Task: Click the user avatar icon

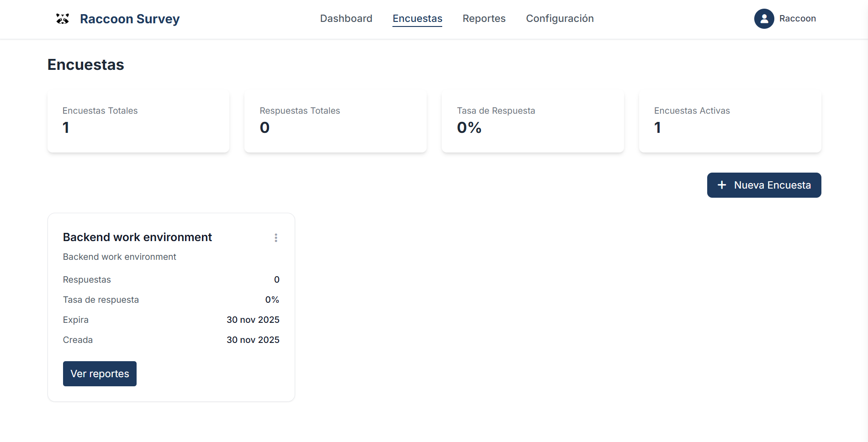Action: pos(764,19)
